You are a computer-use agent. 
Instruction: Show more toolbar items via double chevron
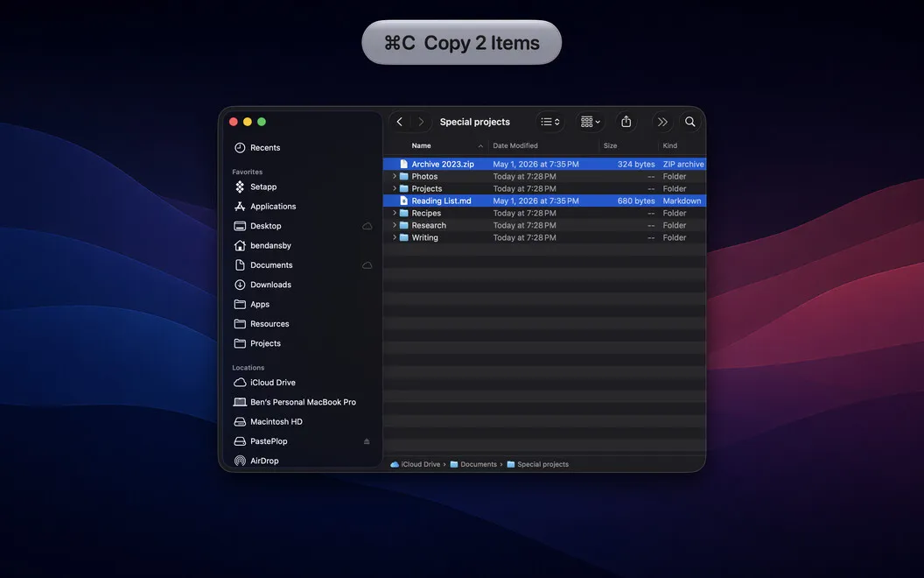click(x=662, y=122)
